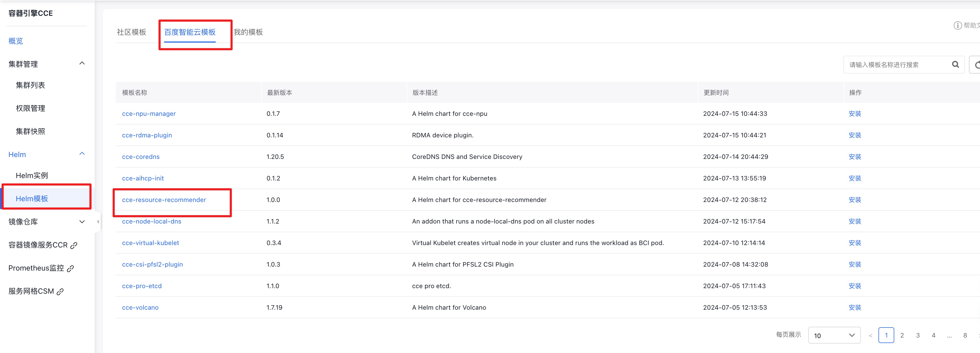Click the 模板名称 column header
Viewport: 980px width, 353px height.
pos(134,93)
